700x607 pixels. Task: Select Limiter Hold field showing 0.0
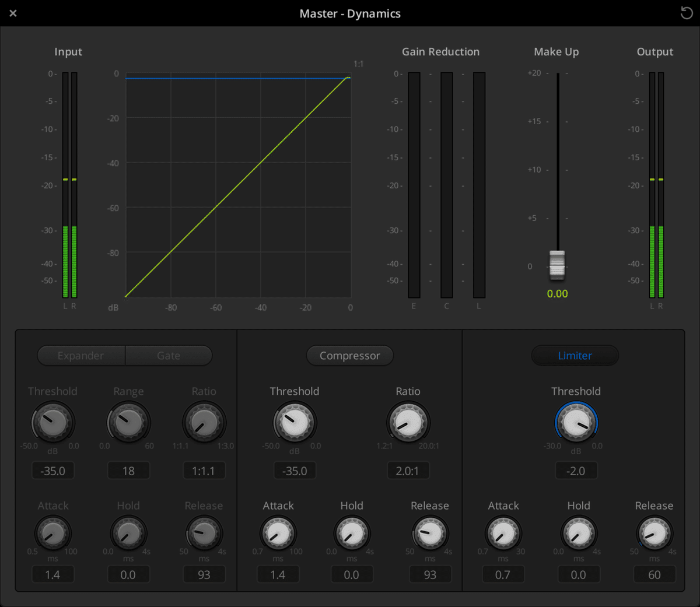pos(579,574)
